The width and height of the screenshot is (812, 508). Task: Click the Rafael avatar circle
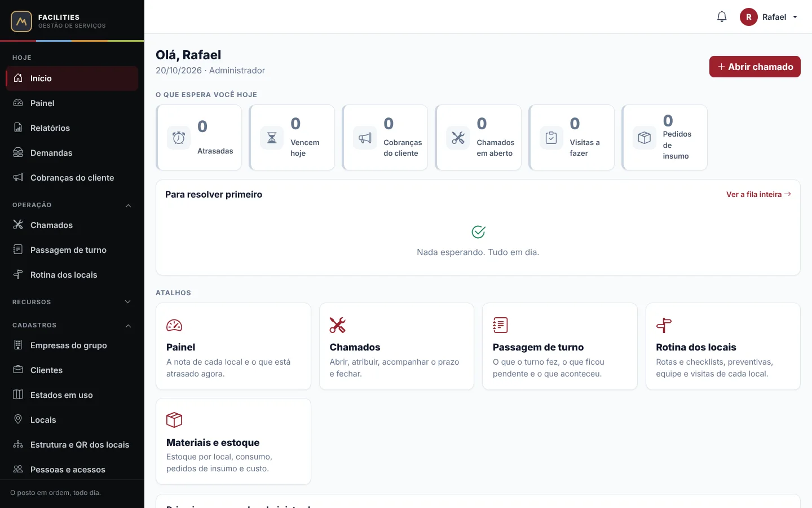coord(749,17)
